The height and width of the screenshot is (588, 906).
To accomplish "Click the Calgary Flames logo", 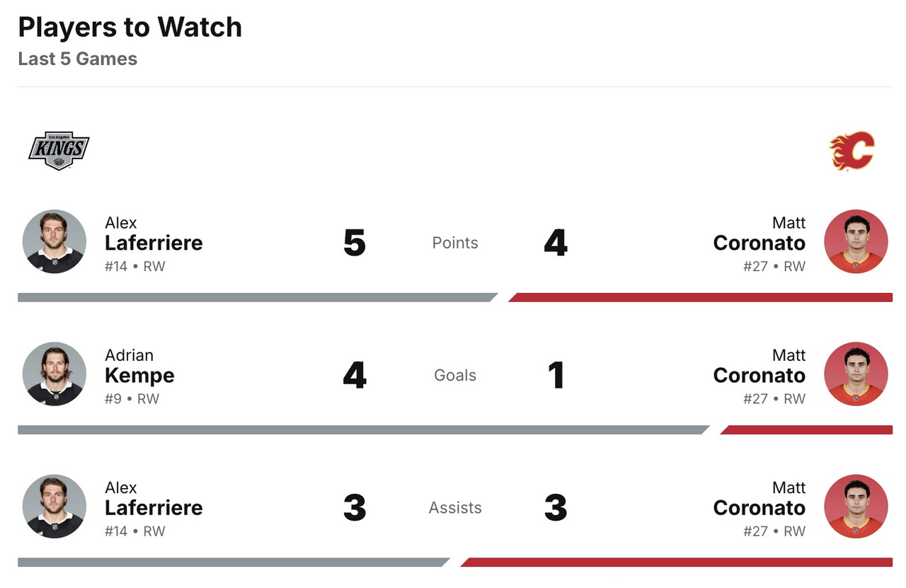I will pyautogui.click(x=852, y=151).
